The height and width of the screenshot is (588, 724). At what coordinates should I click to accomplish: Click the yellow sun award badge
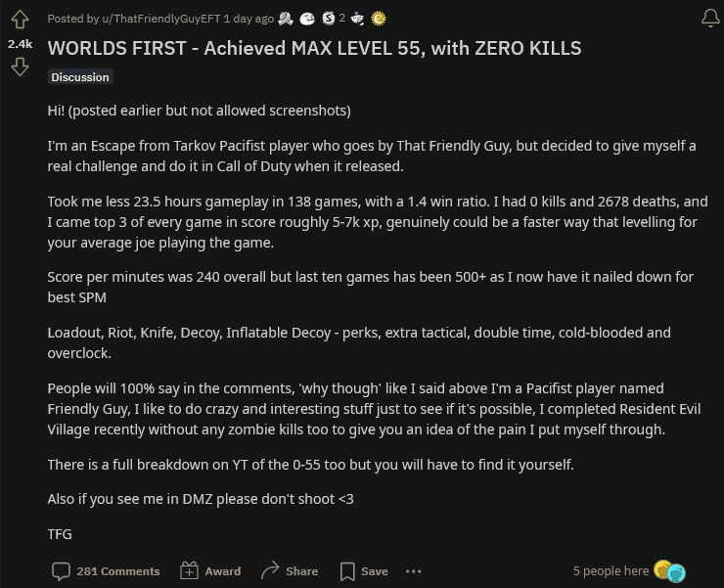379,19
